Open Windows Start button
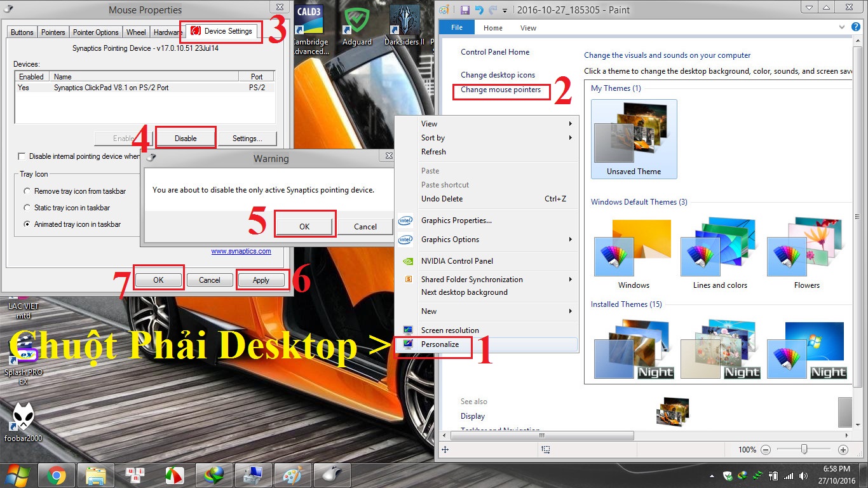Viewport: 868px width, 488px height. (17, 475)
